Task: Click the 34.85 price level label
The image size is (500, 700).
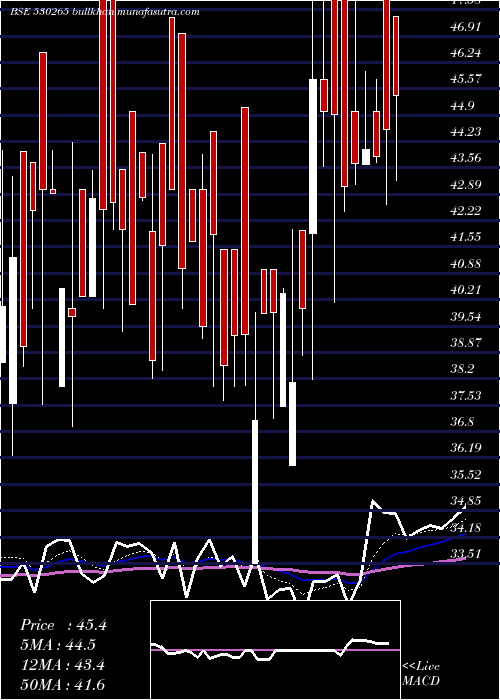Action: pos(466,500)
